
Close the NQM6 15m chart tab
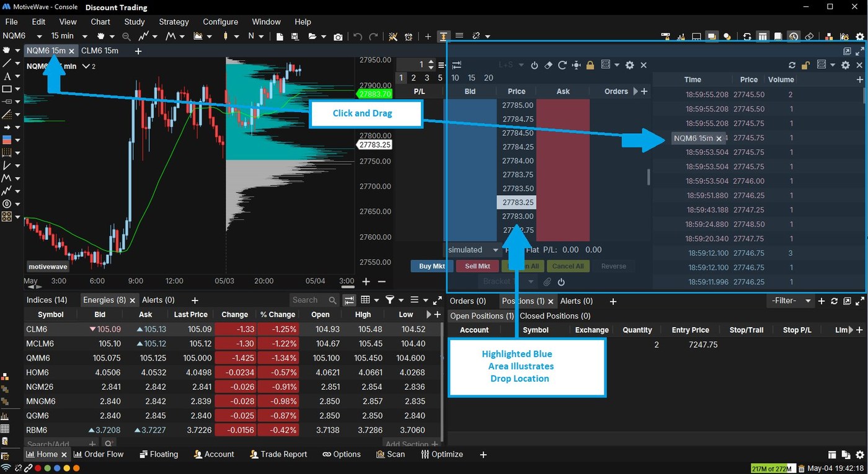(71, 51)
